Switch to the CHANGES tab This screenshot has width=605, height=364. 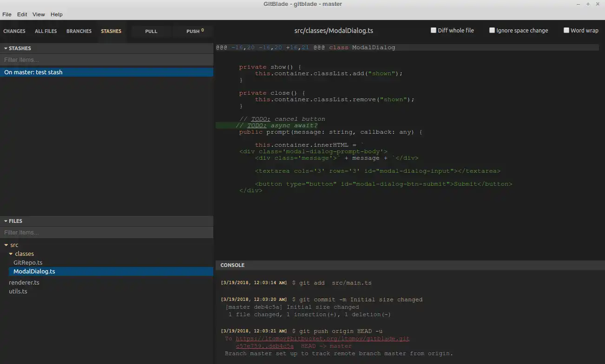point(14,32)
